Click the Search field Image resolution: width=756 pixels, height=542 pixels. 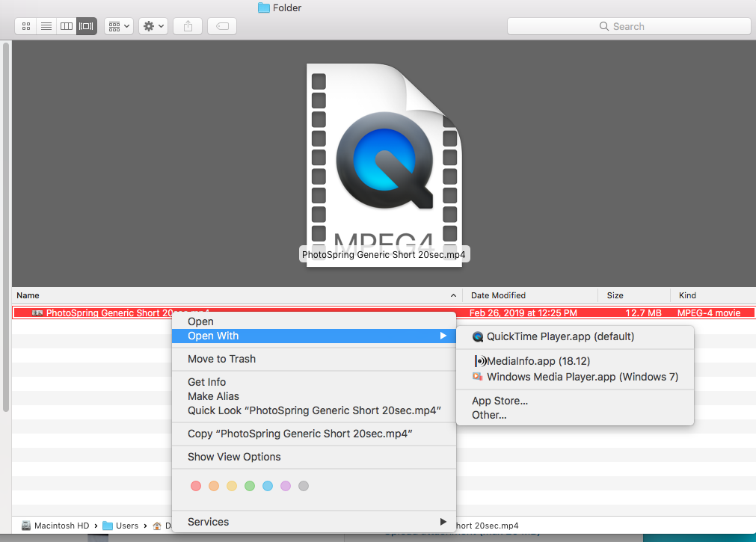[629, 26]
